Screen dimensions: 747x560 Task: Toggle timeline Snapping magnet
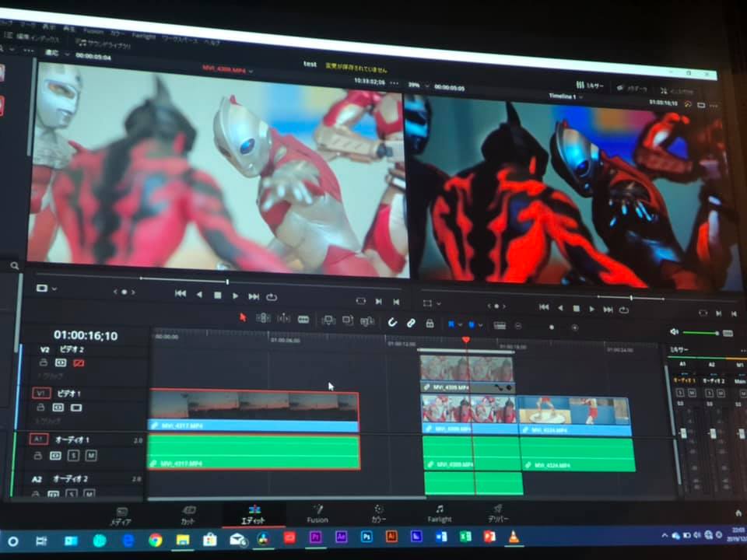point(391,323)
